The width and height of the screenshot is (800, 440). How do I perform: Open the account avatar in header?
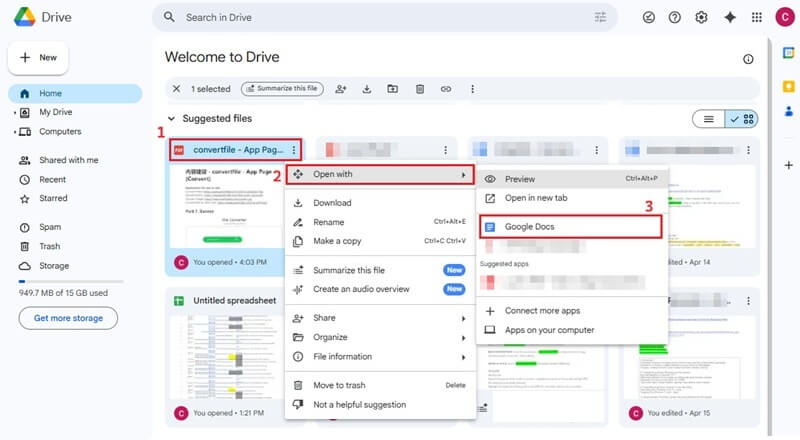coord(785,17)
